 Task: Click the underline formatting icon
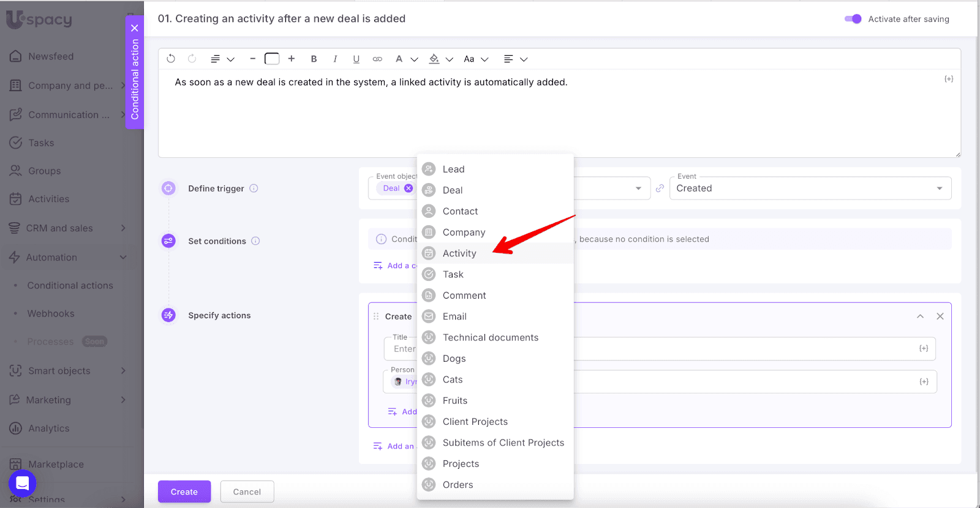pyautogui.click(x=356, y=59)
